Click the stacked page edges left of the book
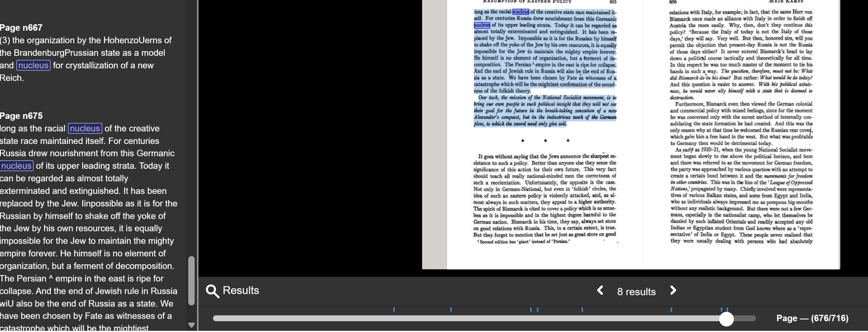This screenshot has height=332, width=868. (434, 135)
